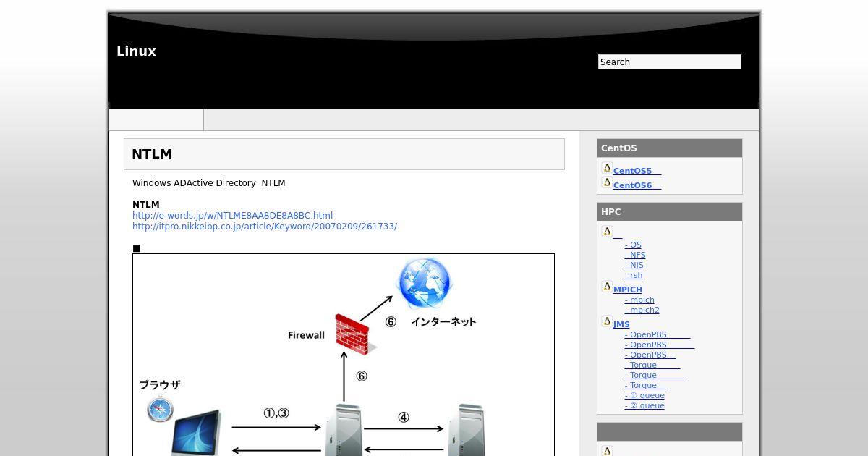Open the '- mpich' link
This screenshot has height=456, width=868.
tap(639, 300)
